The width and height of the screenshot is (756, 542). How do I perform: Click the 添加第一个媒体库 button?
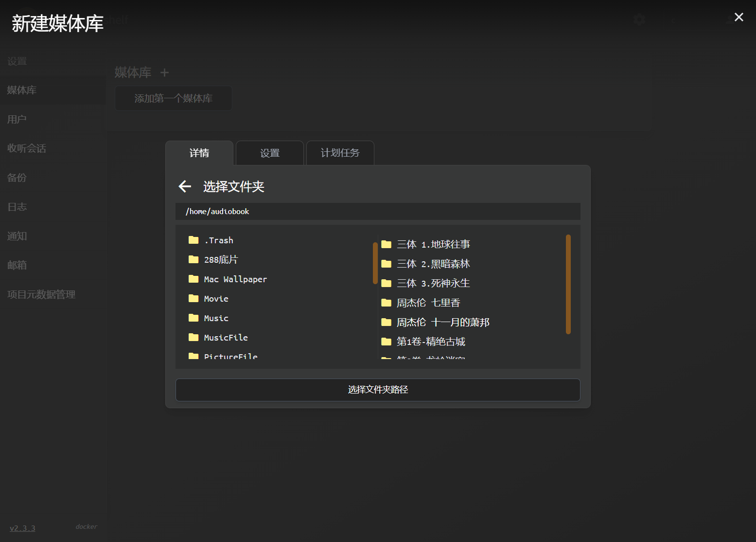point(174,98)
